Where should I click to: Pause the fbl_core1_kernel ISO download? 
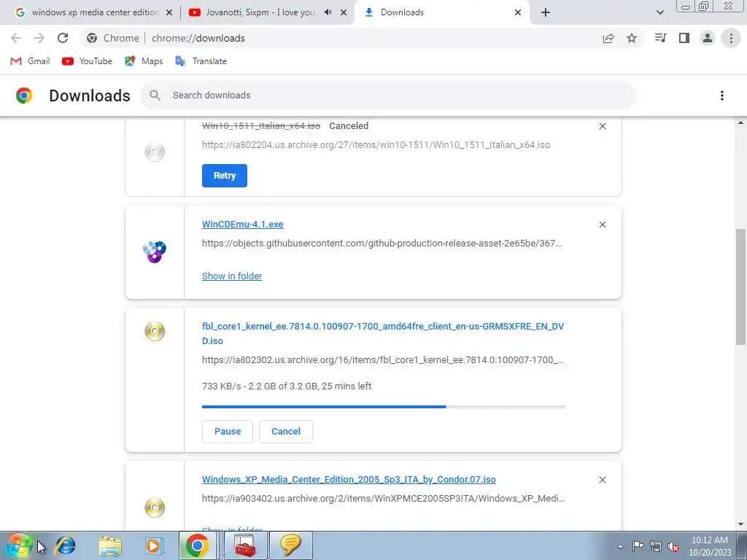tap(228, 432)
